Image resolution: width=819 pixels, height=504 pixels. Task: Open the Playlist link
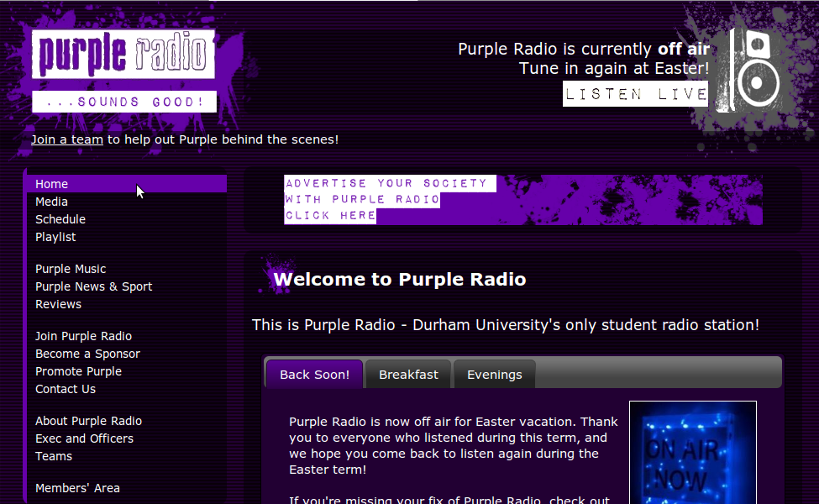pos(55,237)
